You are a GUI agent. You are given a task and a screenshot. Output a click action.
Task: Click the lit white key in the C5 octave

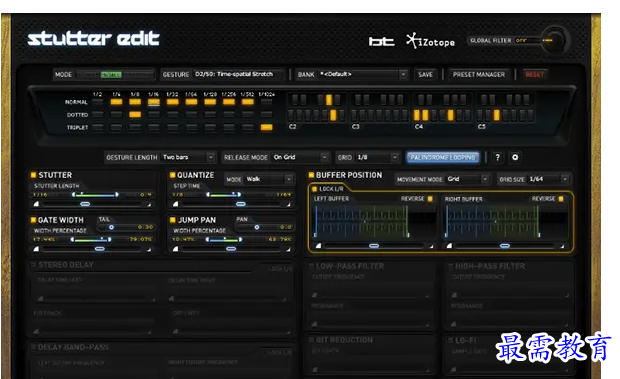(x=497, y=115)
